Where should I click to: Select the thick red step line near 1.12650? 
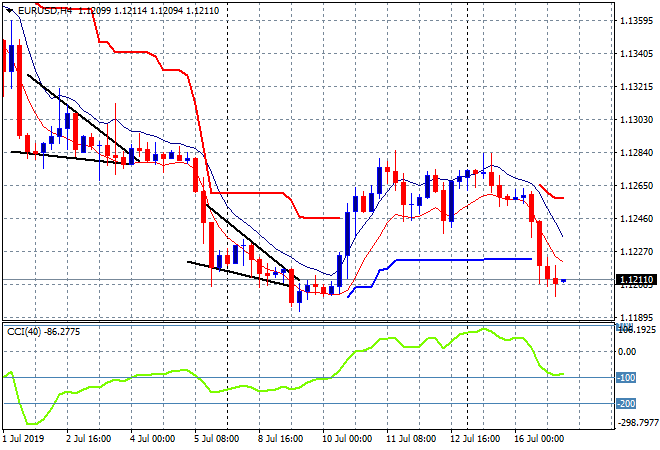[x=551, y=194]
